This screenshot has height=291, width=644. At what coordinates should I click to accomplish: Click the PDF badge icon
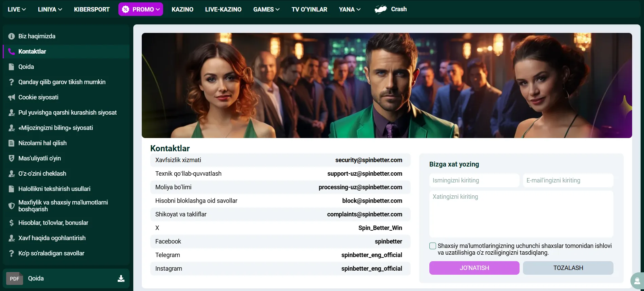pyautogui.click(x=15, y=278)
